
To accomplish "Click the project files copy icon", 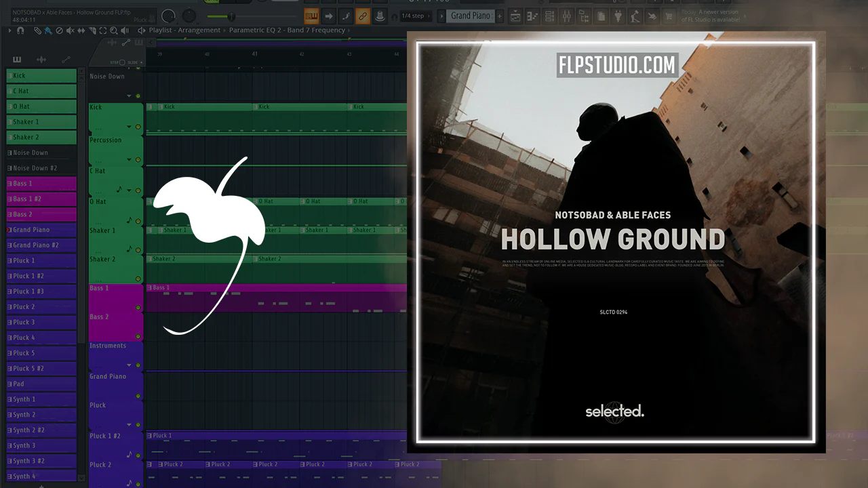I will click(601, 16).
